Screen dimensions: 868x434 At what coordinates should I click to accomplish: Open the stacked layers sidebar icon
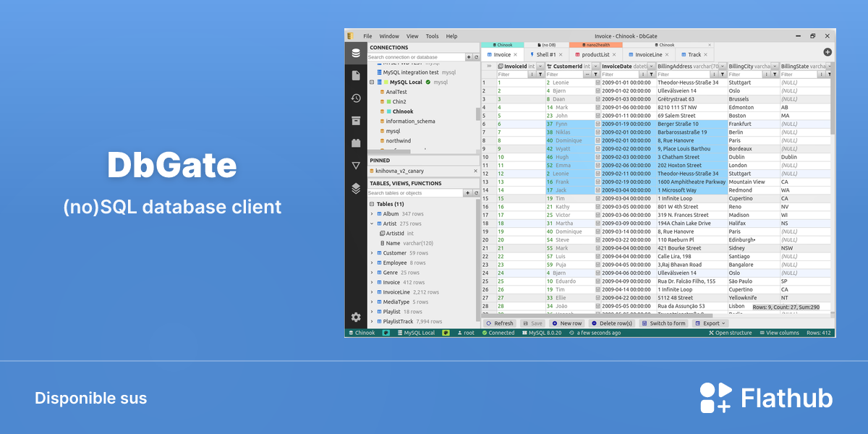(x=355, y=188)
